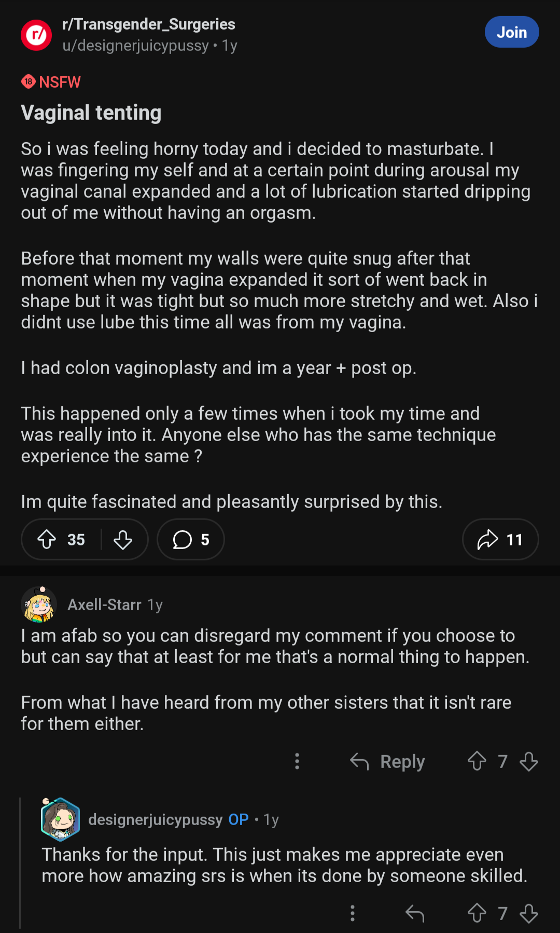The image size is (560, 933).
Task: Open more options on OP's reply
Action: pos(353,913)
